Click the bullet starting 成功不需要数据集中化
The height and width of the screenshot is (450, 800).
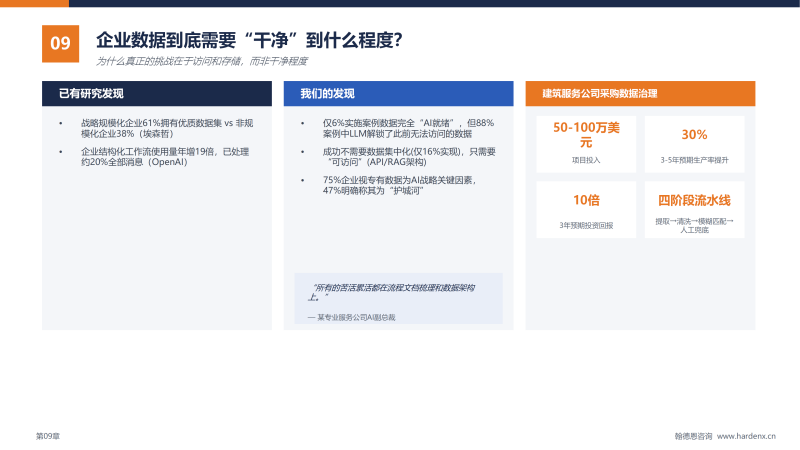[409, 157]
